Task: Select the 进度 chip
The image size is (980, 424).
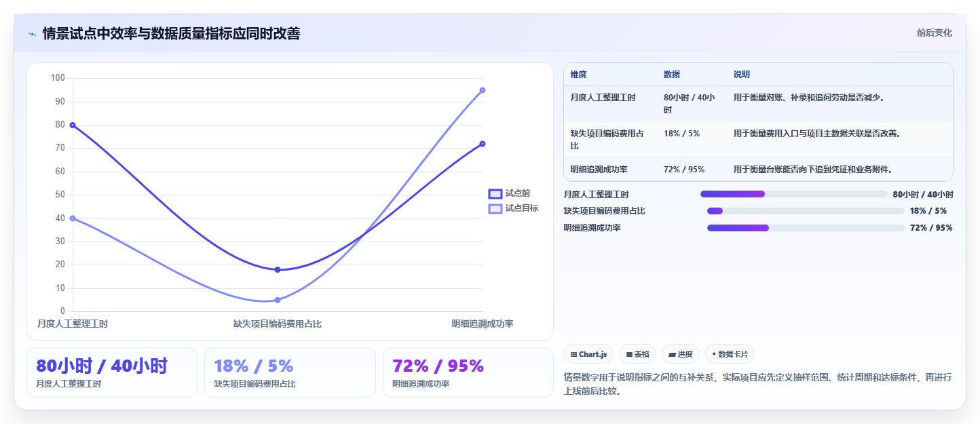Action: pyautogui.click(x=680, y=354)
